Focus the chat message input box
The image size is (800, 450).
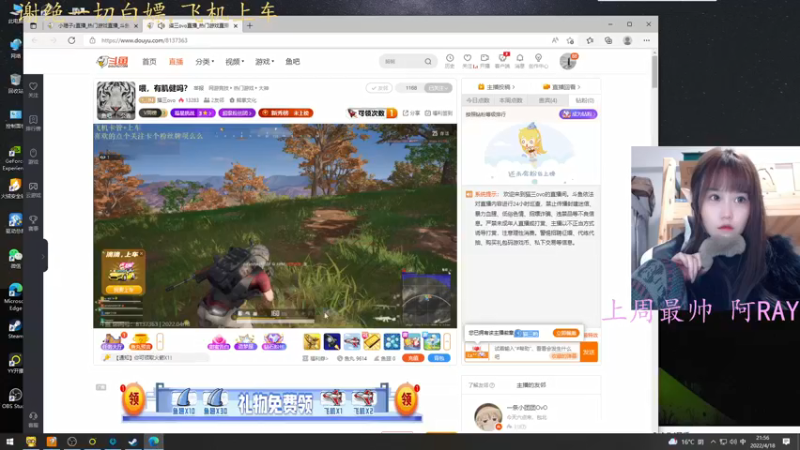535,352
